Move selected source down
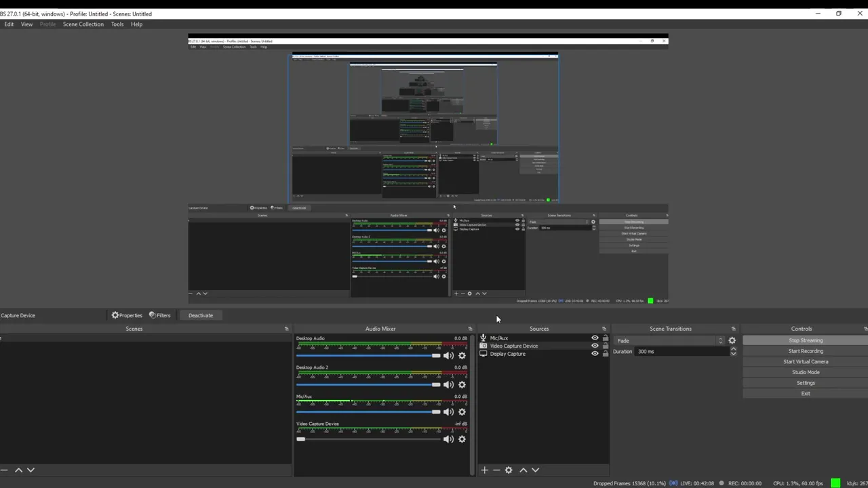 click(535, 470)
